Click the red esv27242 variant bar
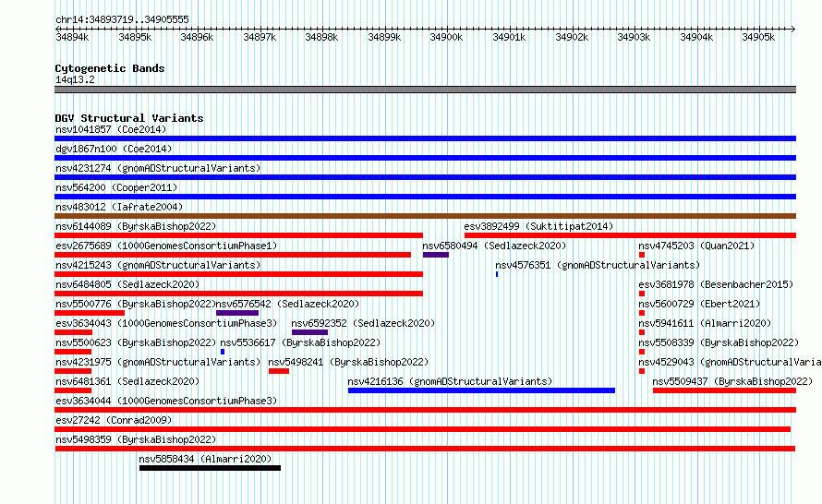Viewport: 822px width, 504px height. 422,429
